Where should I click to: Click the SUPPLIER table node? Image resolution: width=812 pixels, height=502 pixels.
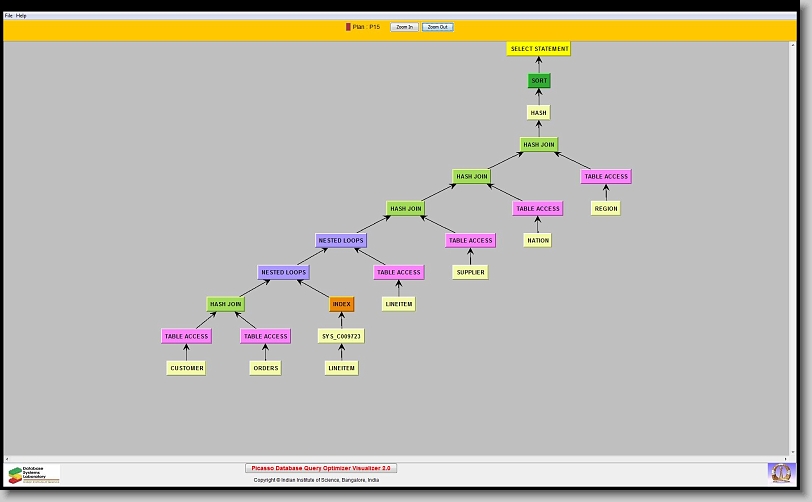pos(470,272)
